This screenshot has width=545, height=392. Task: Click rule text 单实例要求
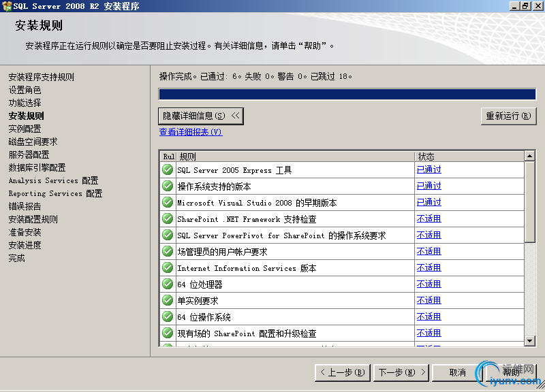click(x=198, y=301)
